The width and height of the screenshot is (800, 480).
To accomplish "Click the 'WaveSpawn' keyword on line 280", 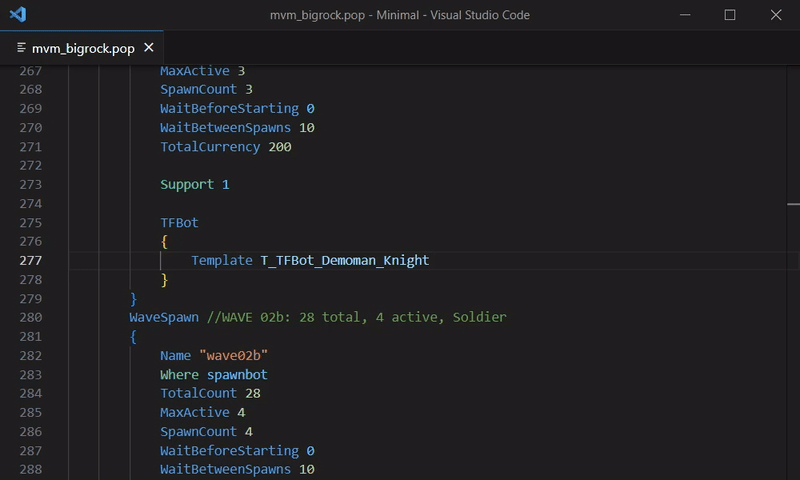I will 164,317.
